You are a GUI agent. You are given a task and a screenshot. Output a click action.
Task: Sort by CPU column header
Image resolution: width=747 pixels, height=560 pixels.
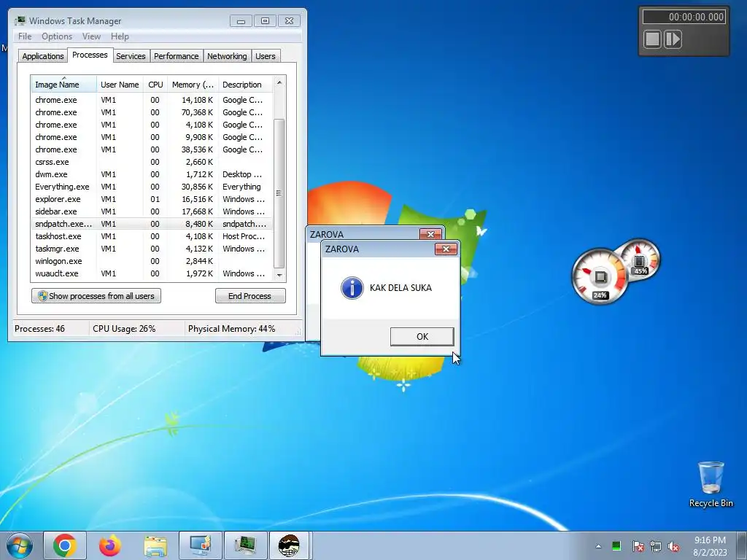[155, 85]
